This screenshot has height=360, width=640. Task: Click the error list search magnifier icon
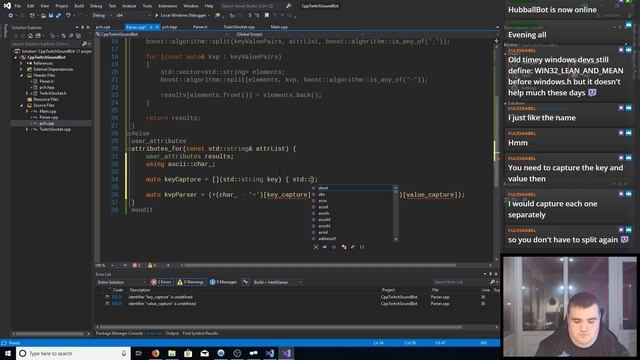click(x=492, y=282)
